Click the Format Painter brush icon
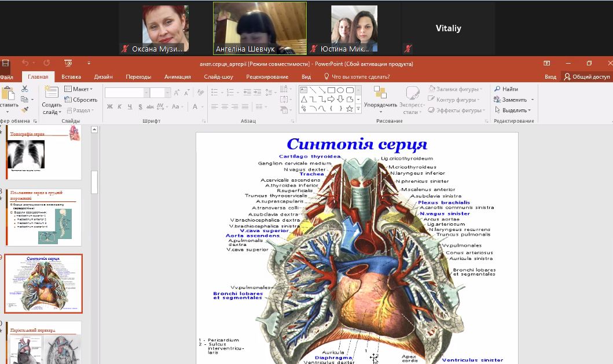 (x=25, y=109)
